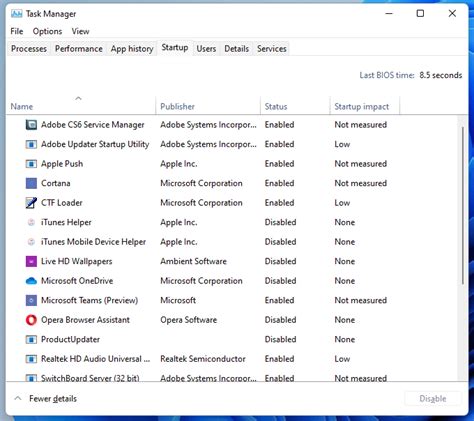
Task: Sort by the Startup impact column header
Action: pyautogui.click(x=365, y=105)
